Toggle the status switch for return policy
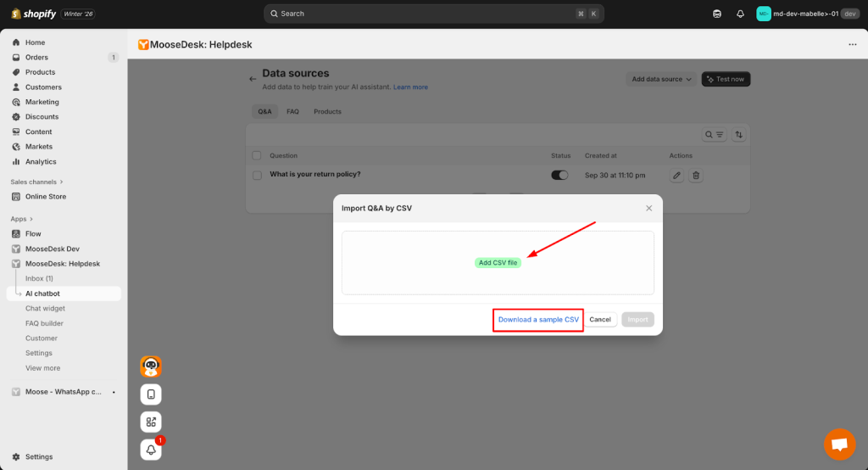 pos(559,175)
